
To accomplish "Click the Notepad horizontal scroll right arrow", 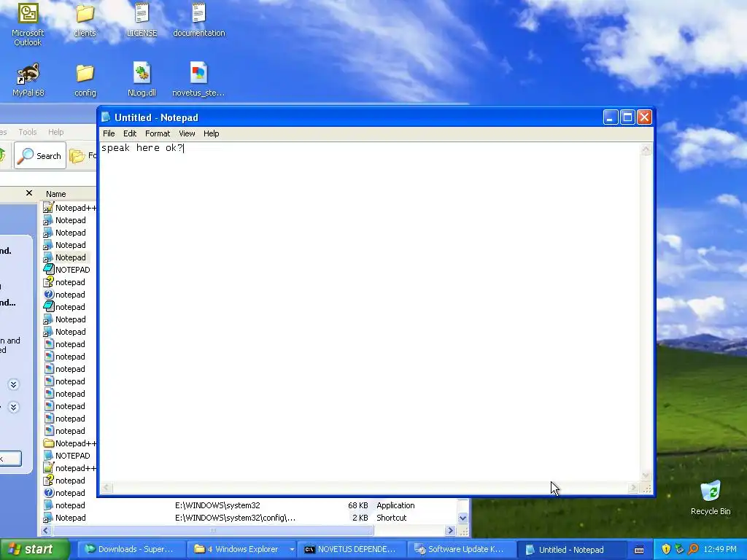I will 633,488.
